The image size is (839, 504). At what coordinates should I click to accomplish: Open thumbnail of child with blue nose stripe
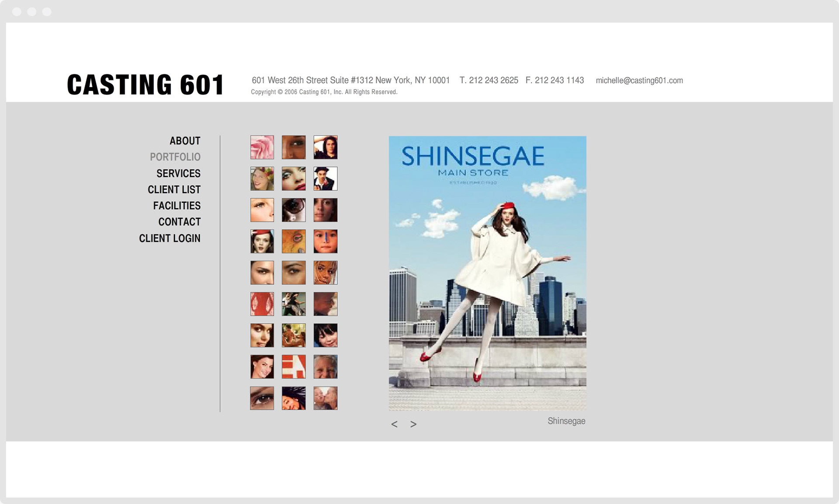326,242
